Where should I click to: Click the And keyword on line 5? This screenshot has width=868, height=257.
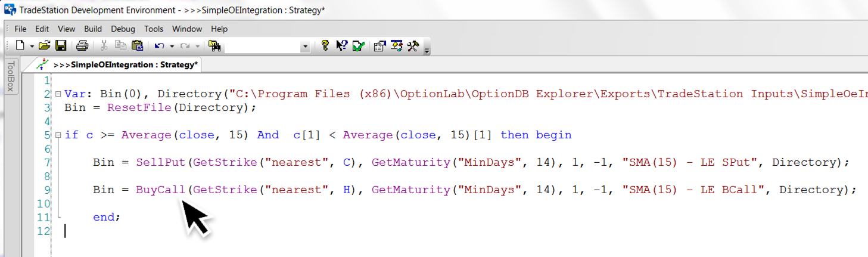coord(268,135)
